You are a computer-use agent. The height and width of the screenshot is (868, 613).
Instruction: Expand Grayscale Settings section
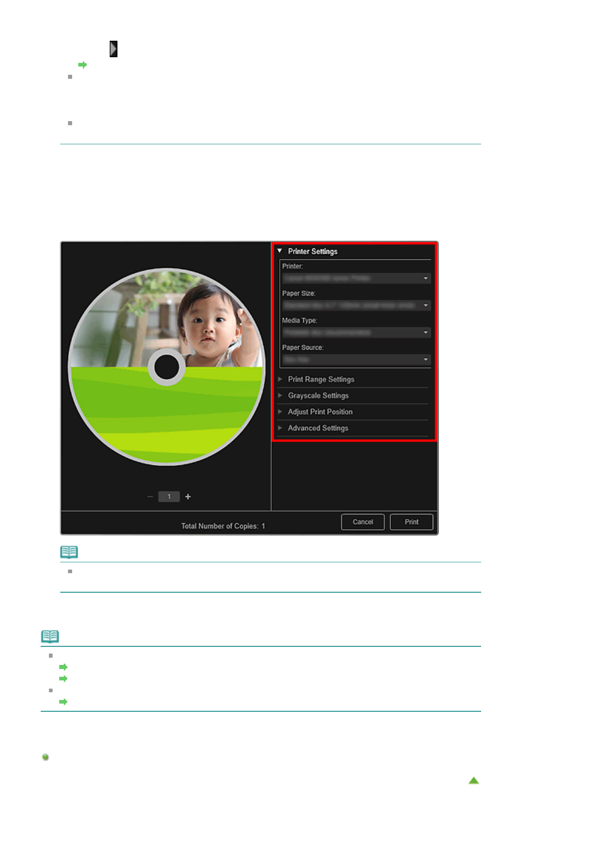point(318,395)
